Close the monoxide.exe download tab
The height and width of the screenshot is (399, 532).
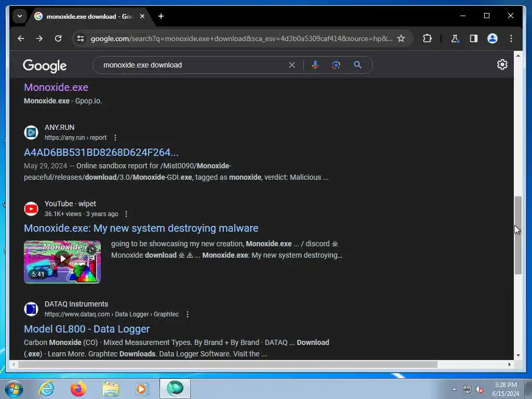click(x=142, y=16)
